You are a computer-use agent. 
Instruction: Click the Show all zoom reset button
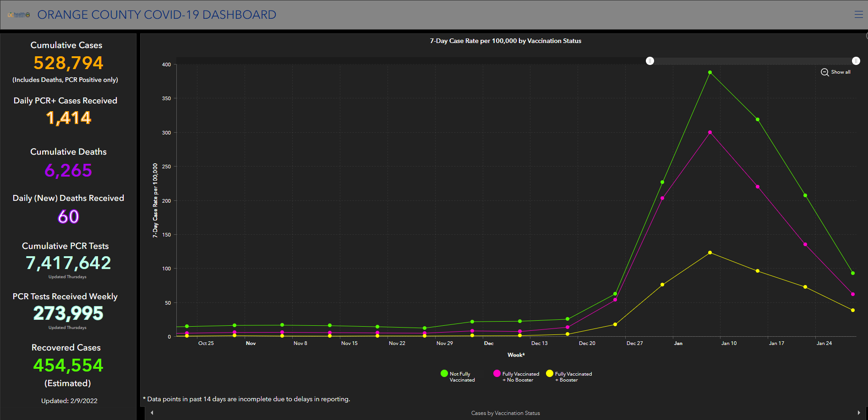[836, 72]
